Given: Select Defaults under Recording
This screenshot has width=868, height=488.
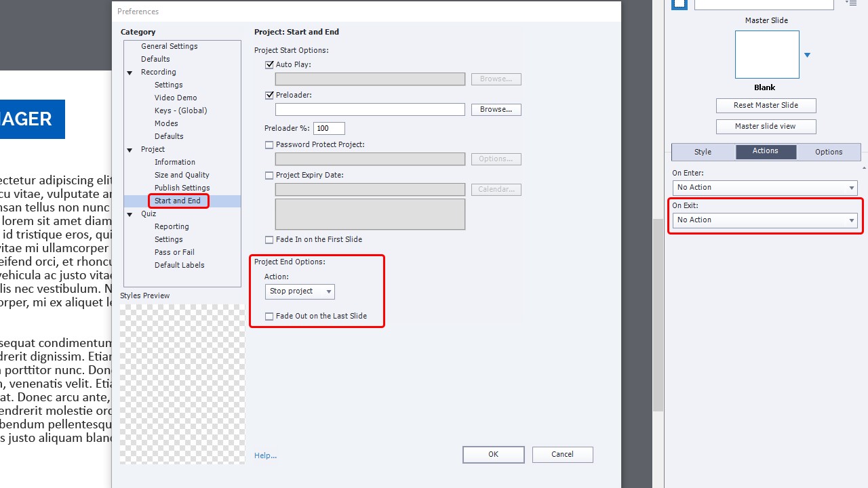Looking at the screenshot, I should pos(169,136).
